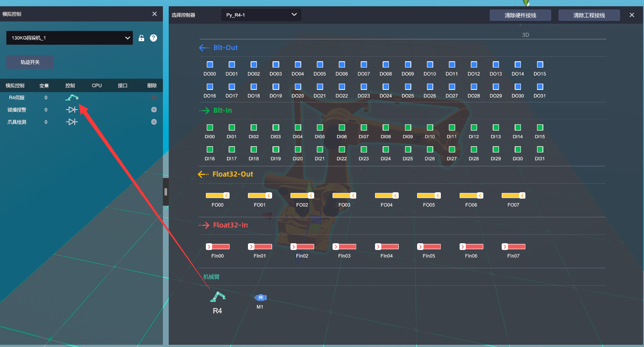Open the help question mark icon

[154, 38]
